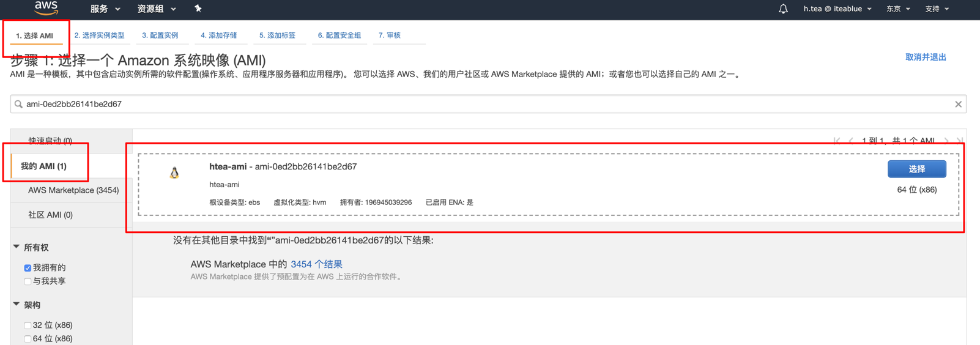Click the magnifier icon in the search box

18,105
